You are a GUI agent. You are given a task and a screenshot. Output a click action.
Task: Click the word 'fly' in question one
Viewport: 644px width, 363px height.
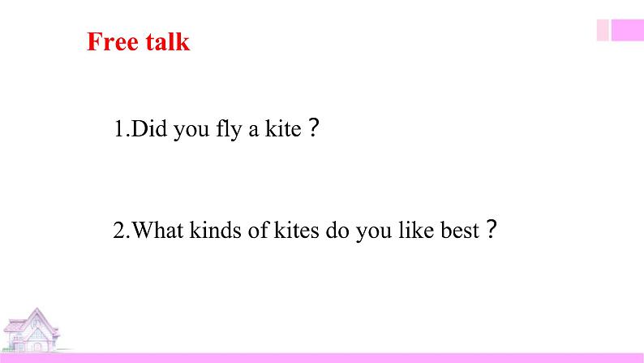pos(229,129)
